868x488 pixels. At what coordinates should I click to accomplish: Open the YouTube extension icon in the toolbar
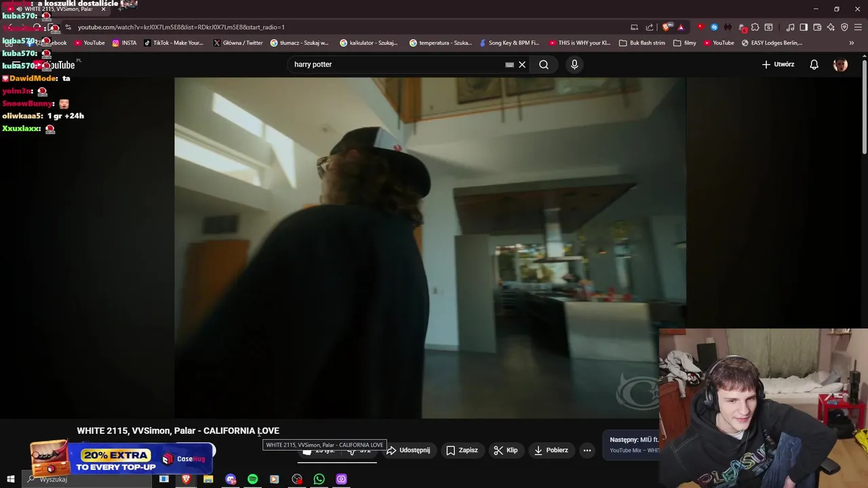(x=701, y=27)
